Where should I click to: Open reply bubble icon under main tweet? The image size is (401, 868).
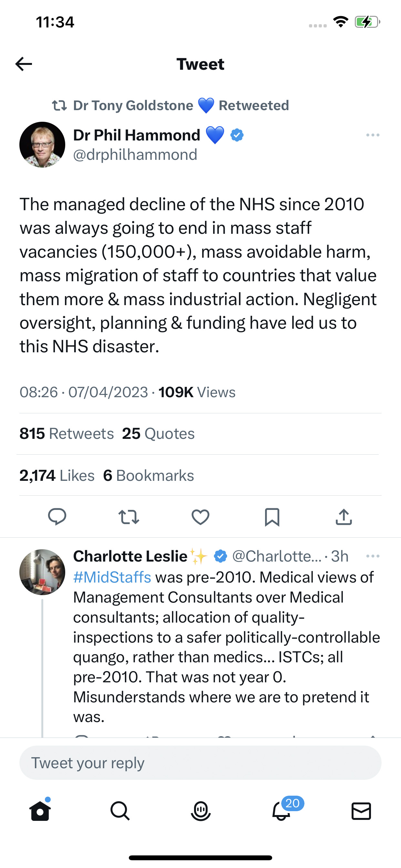(x=57, y=517)
